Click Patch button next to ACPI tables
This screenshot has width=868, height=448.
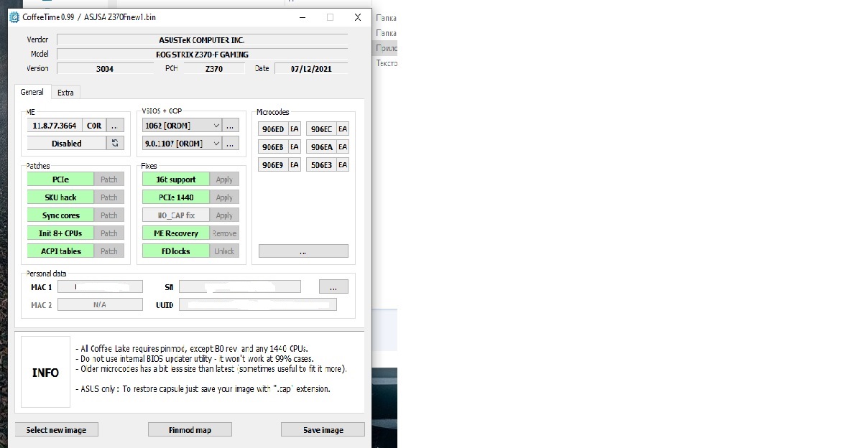click(x=109, y=251)
